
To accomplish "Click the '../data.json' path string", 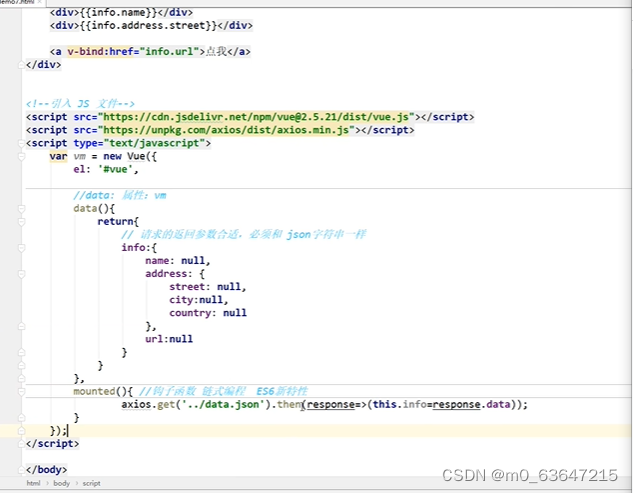I will [x=223, y=404].
